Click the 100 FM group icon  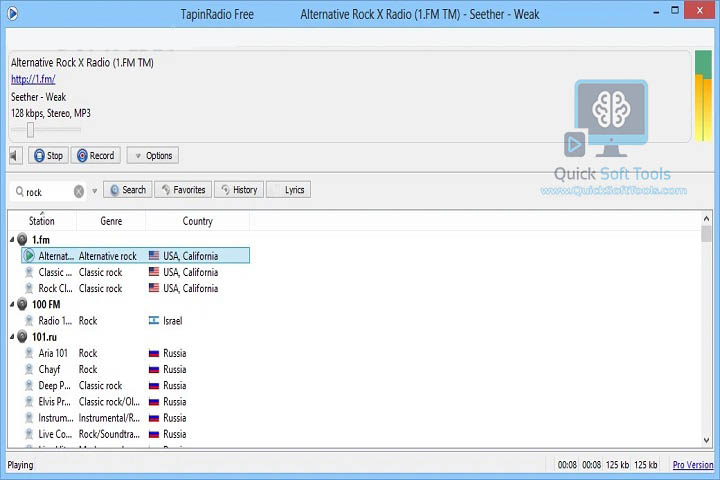pos(22,304)
